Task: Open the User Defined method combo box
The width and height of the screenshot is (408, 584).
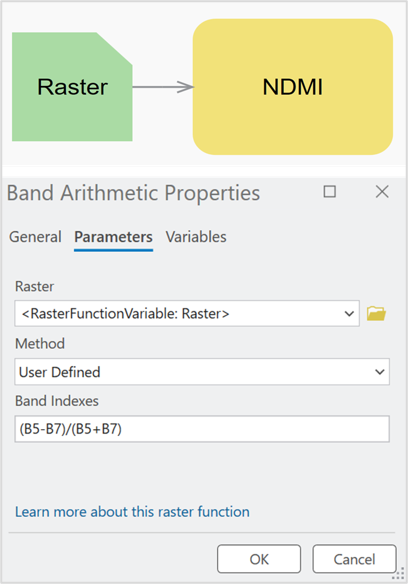Action: [x=202, y=372]
